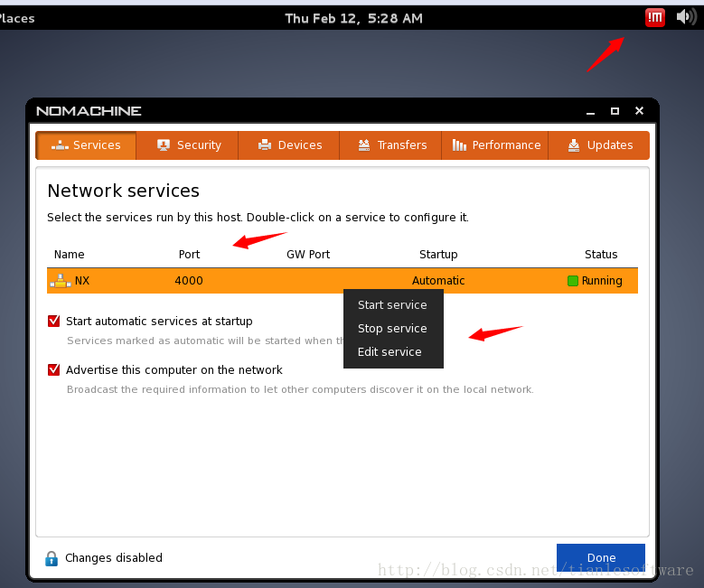This screenshot has width=704, height=588.
Task: Choose Start service from the context menu
Action: pos(393,304)
